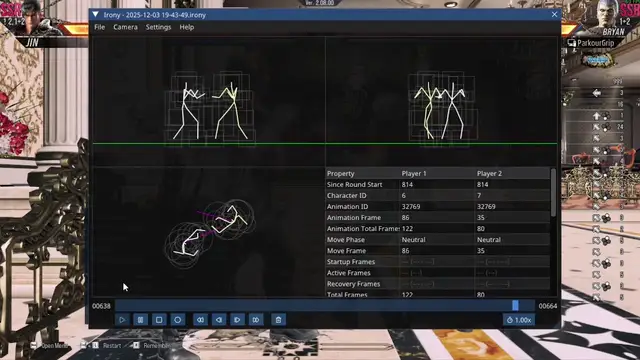
Task: Click the Since Round Start row label
Action: (x=354, y=184)
